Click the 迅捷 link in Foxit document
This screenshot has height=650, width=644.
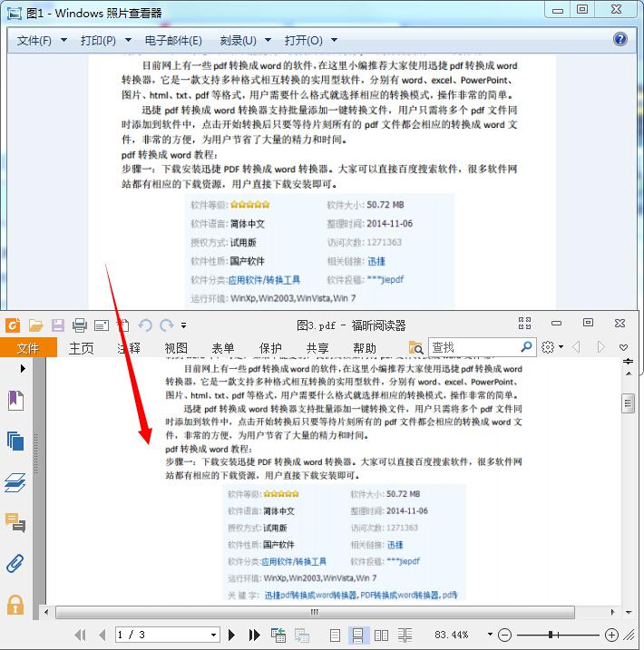point(395,545)
